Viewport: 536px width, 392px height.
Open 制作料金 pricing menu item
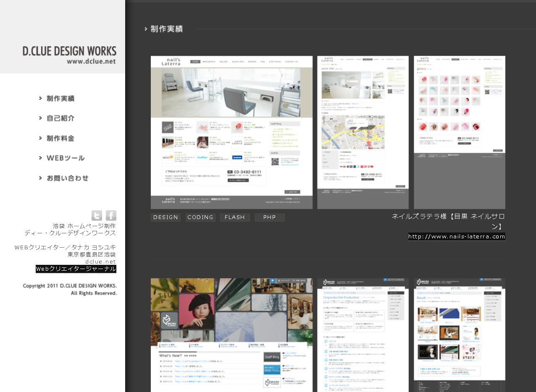pyautogui.click(x=60, y=139)
